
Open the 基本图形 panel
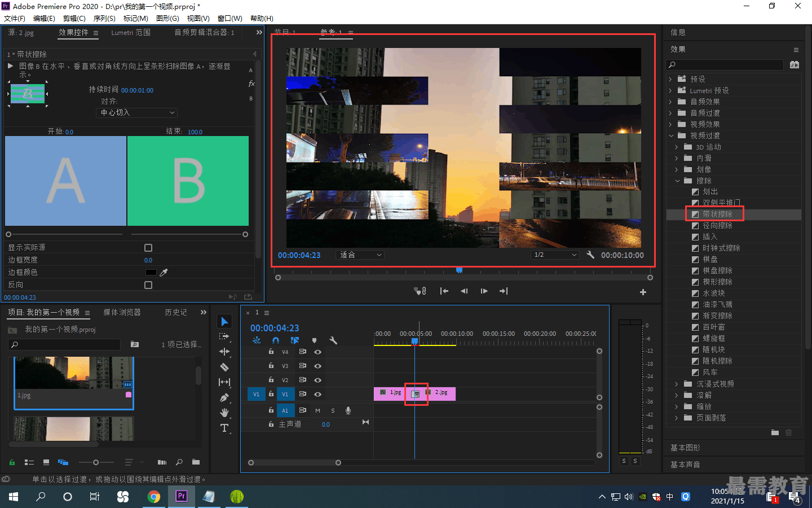pos(685,448)
